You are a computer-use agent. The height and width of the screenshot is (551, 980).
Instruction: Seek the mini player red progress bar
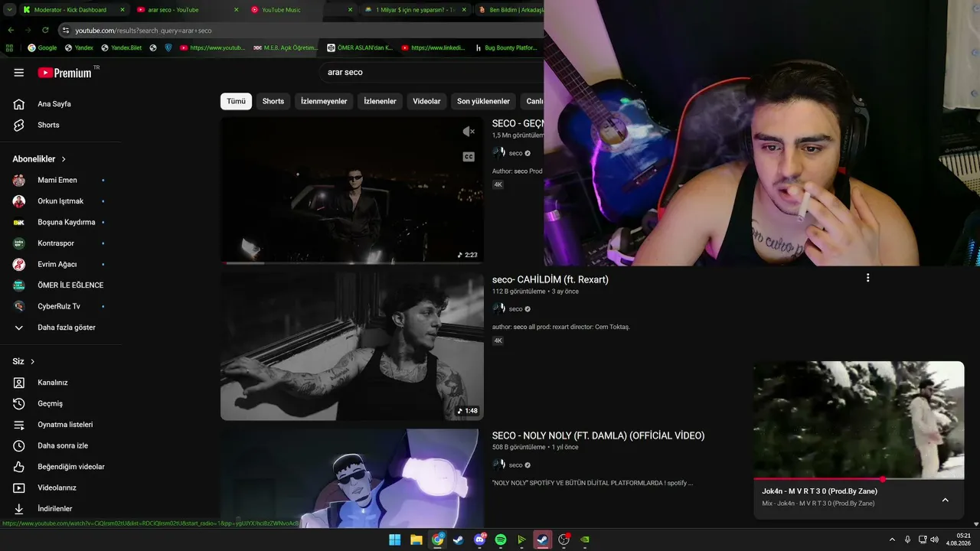click(x=859, y=480)
